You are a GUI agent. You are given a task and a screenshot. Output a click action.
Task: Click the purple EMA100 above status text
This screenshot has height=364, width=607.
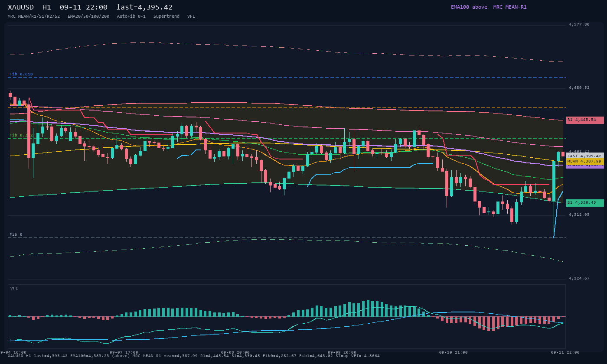click(x=469, y=7)
